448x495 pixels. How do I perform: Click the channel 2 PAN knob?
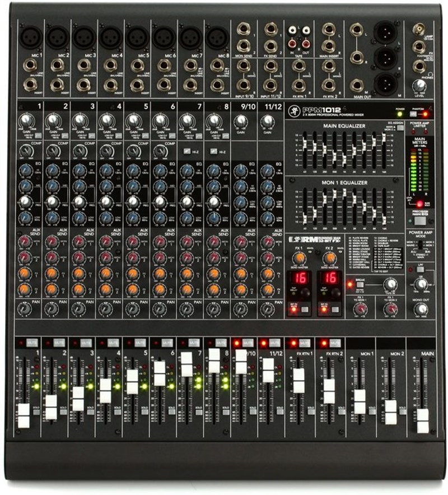[x=52, y=309]
